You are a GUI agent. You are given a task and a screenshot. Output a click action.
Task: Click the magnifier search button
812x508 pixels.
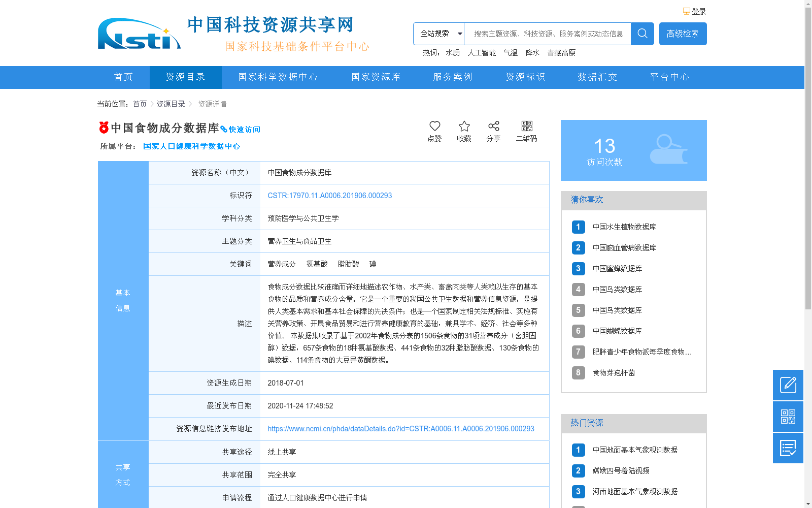642,34
